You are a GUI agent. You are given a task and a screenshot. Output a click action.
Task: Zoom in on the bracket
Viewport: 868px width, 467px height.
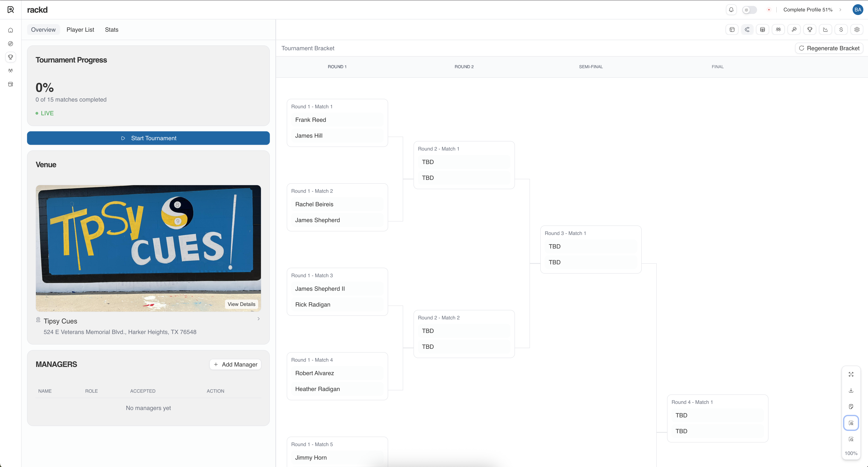point(851,423)
